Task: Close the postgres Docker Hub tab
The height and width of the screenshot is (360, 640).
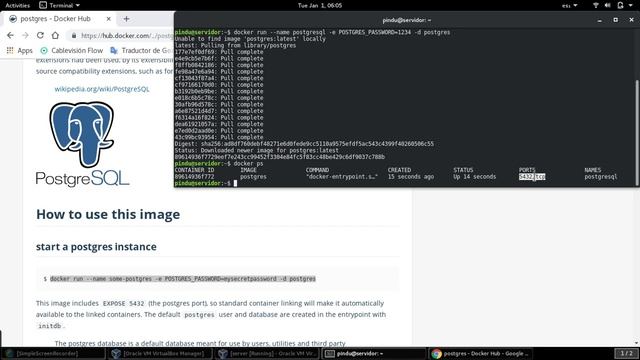Action: coord(108,19)
